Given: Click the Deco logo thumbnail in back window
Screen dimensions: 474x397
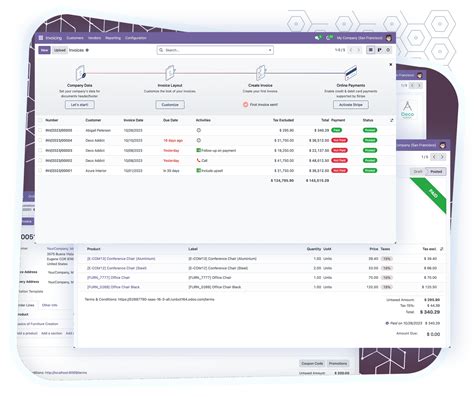Looking at the screenshot, I should pos(407,110).
